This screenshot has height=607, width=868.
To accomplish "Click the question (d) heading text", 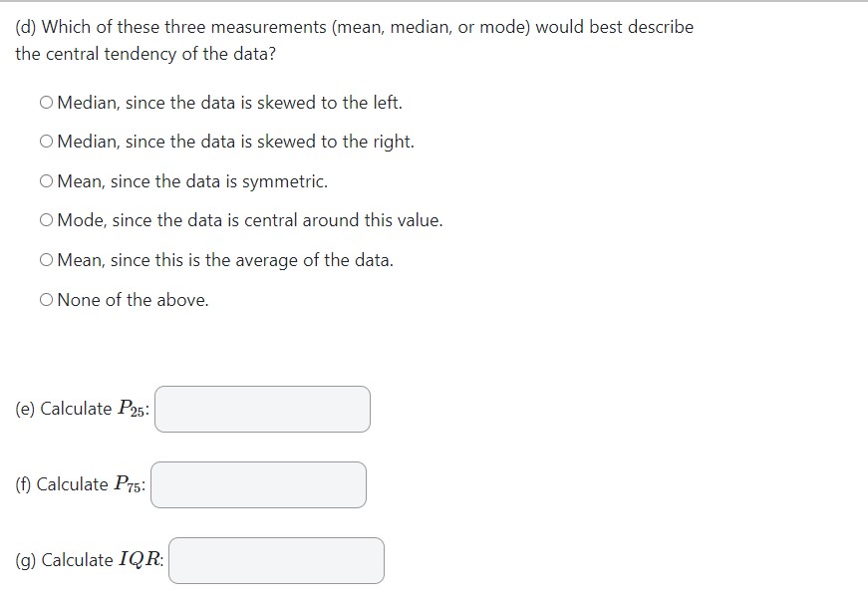I will click(352, 26).
